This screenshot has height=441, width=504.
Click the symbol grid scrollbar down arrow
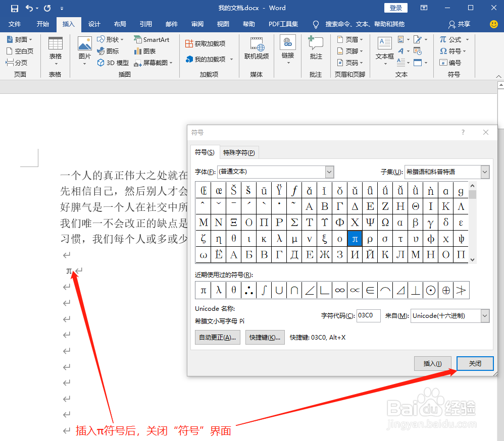click(472, 260)
